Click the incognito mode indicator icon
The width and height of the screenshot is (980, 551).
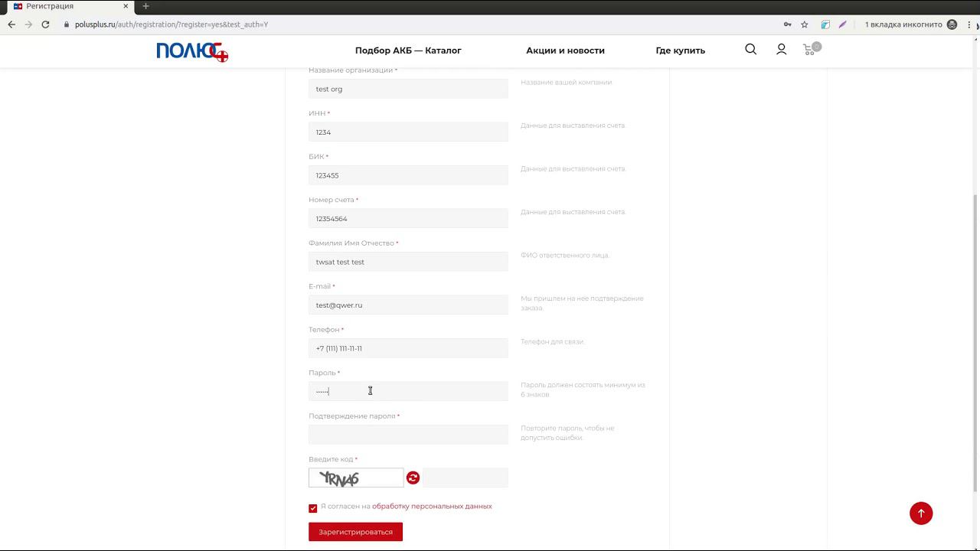click(952, 24)
